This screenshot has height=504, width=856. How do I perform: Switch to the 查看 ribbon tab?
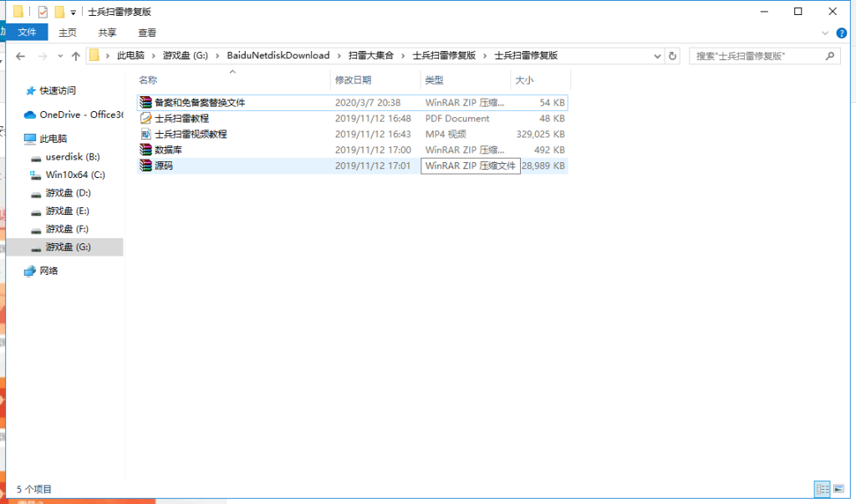[147, 33]
